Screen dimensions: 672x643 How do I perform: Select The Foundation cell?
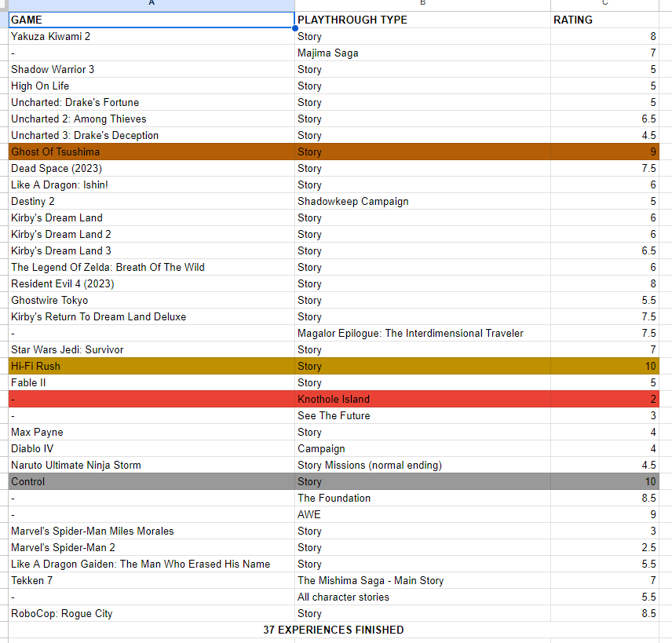coord(422,499)
